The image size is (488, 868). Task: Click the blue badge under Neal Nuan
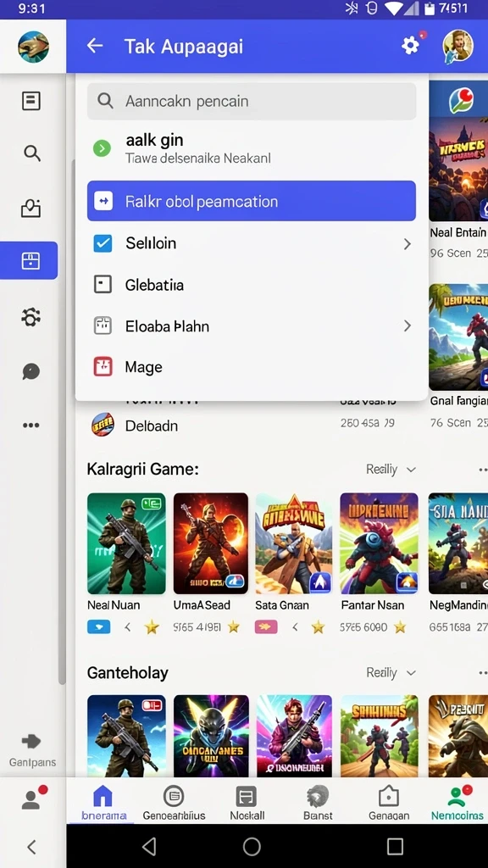pos(99,626)
